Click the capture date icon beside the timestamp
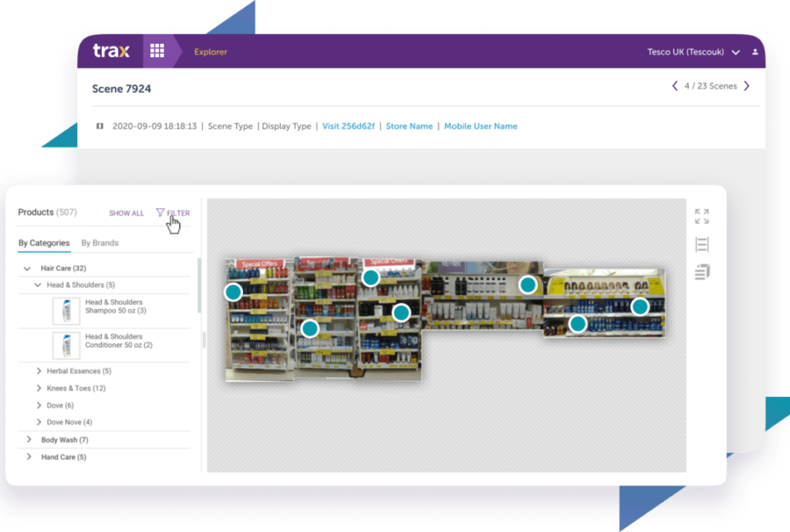This screenshot has height=532, width=790. point(100,126)
